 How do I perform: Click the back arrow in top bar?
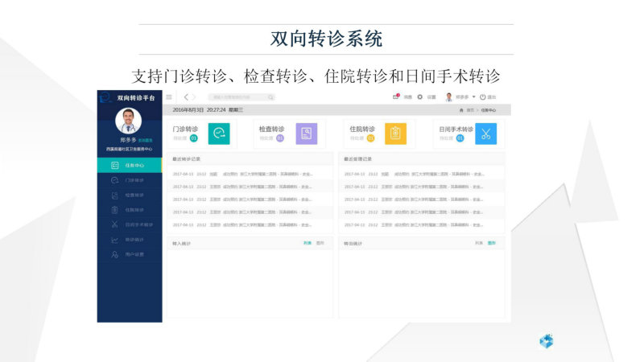point(186,97)
